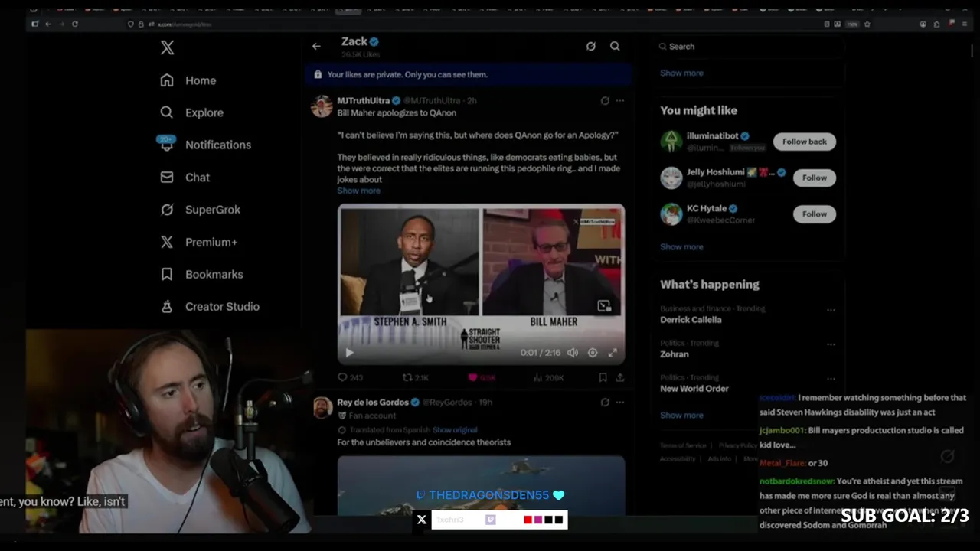Open SuperGrok from sidebar

tap(200, 209)
